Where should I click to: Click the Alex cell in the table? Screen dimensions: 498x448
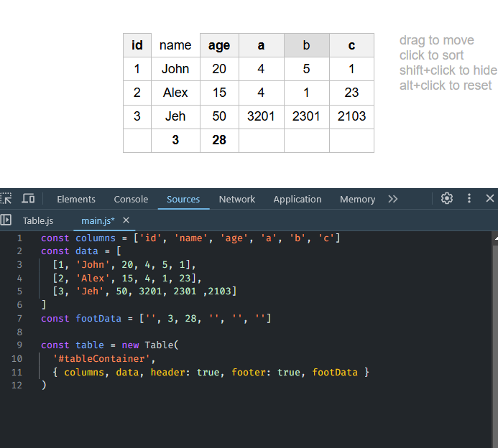pyautogui.click(x=175, y=93)
